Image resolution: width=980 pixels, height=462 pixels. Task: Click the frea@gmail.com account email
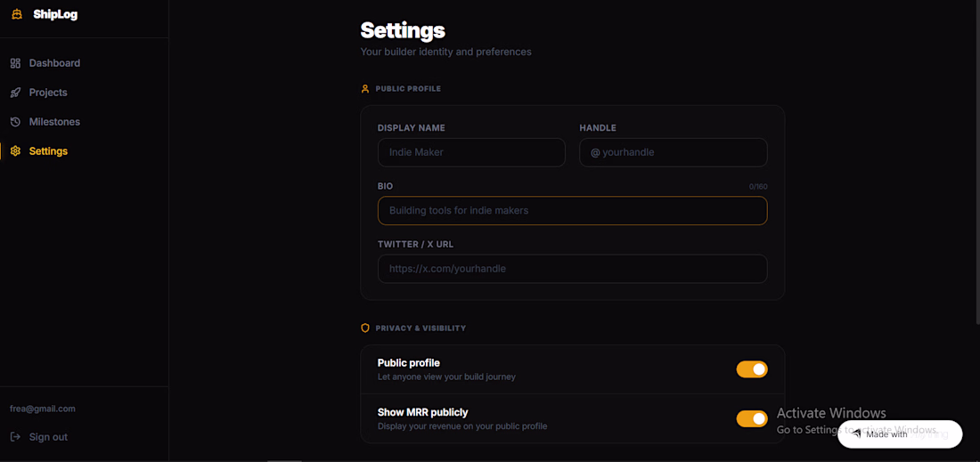tap(43, 409)
